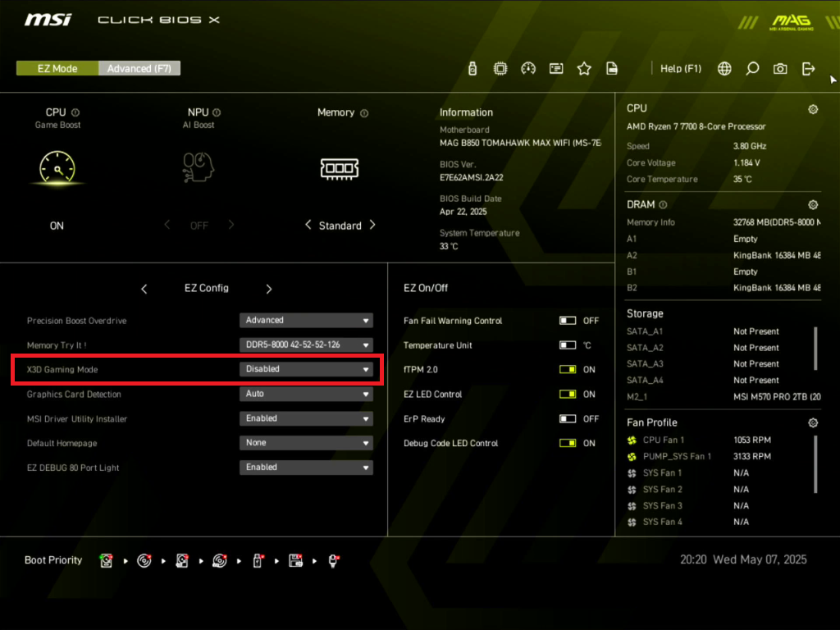Toggle EZ LED Control switch
The height and width of the screenshot is (630, 840).
(568, 394)
